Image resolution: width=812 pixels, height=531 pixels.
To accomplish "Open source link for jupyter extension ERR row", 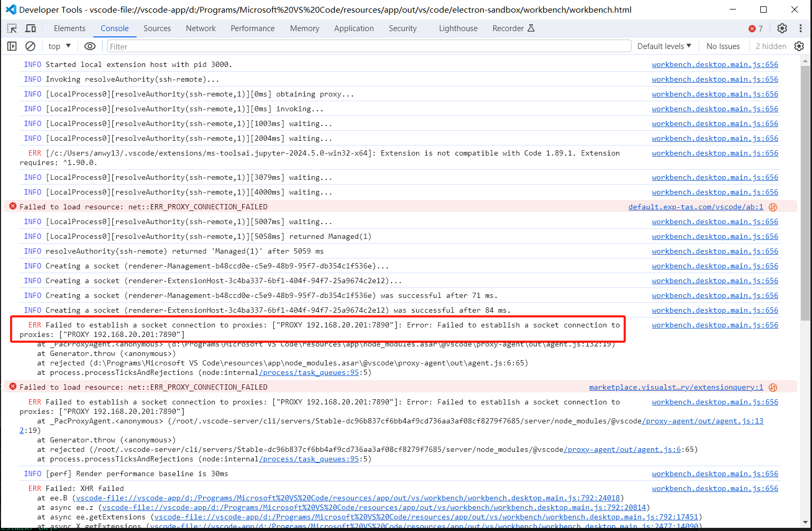I will coord(715,153).
